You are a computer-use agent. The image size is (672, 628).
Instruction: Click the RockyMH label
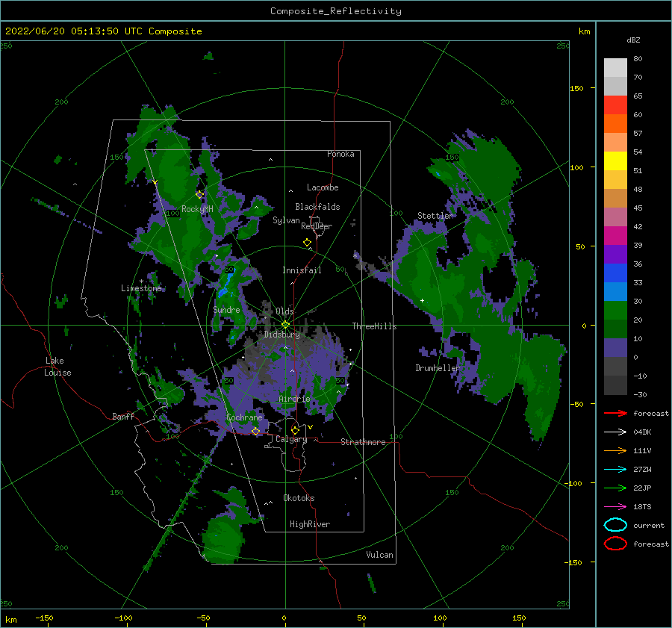pyautogui.click(x=197, y=209)
